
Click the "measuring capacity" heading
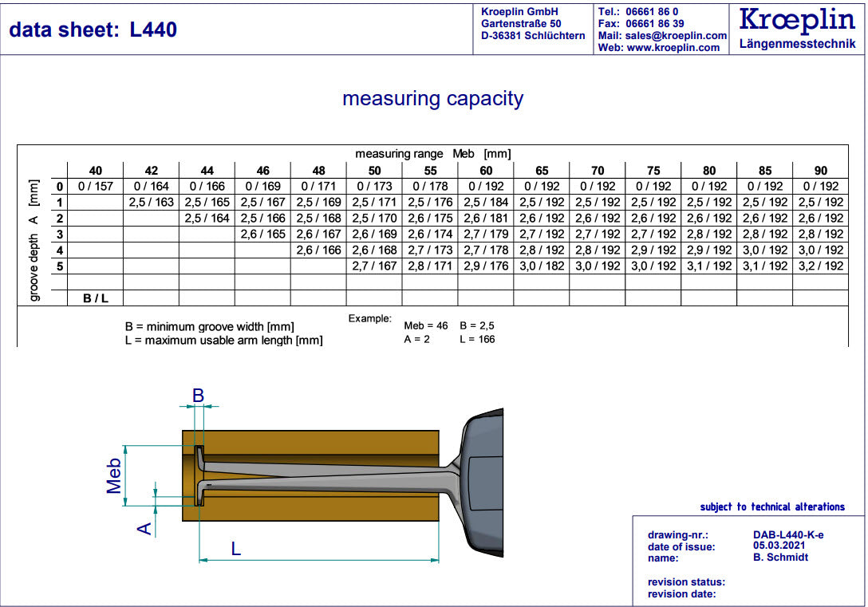[x=432, y=99]
